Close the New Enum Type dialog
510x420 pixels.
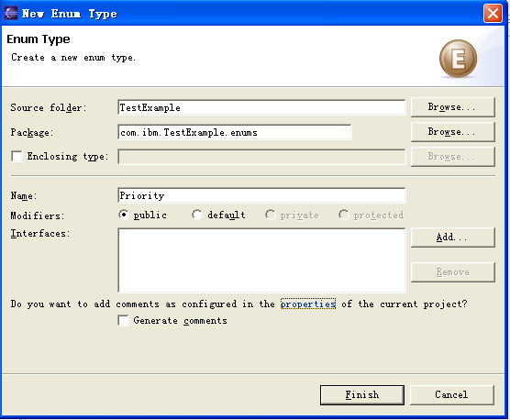coord(493,14)
